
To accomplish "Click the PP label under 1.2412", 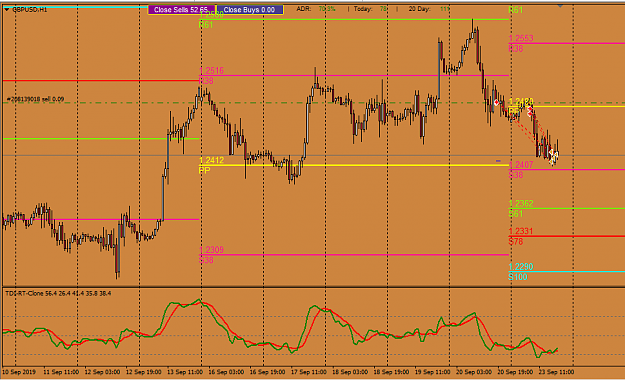I will click(x=204, y=170).
